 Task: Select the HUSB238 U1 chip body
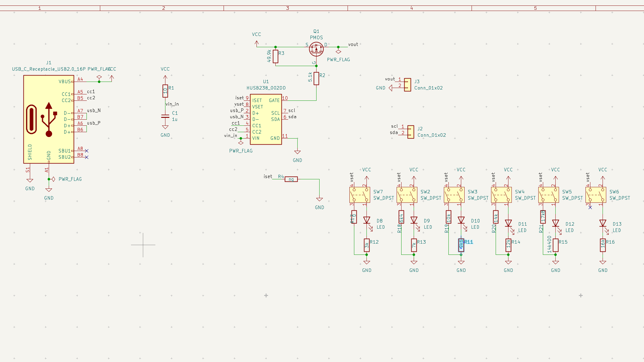coord(266,119)
